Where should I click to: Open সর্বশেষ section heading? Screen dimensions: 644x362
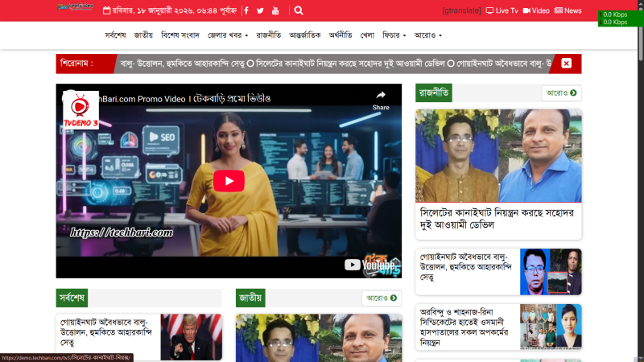click(x=72, y=298)
